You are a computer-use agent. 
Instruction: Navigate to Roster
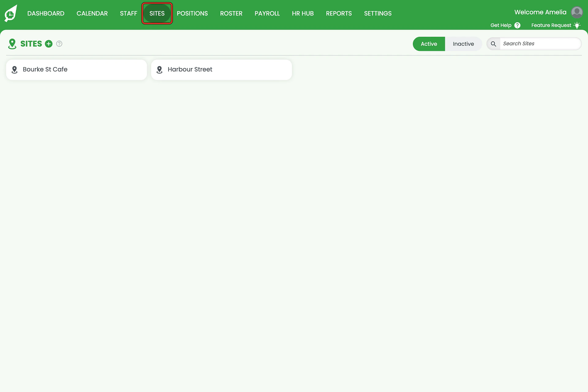[231, 13]
